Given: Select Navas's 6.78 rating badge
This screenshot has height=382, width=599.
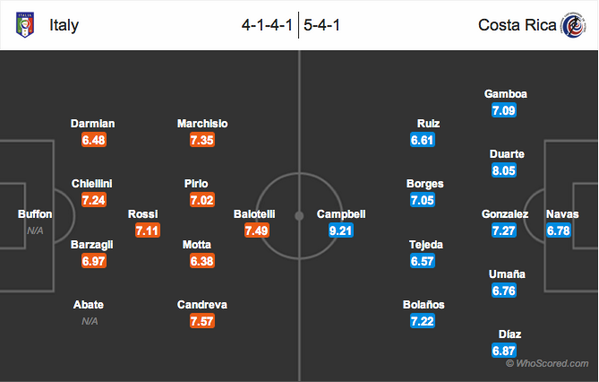Looking at the screenshot, I should 558,230.
